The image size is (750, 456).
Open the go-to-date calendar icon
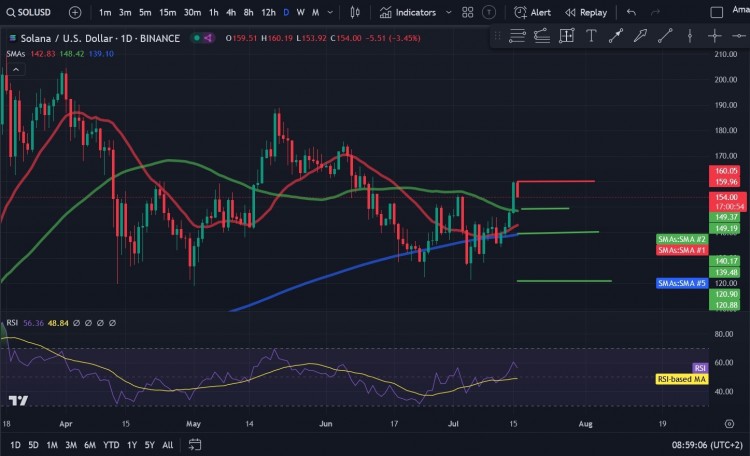point(195,445)
